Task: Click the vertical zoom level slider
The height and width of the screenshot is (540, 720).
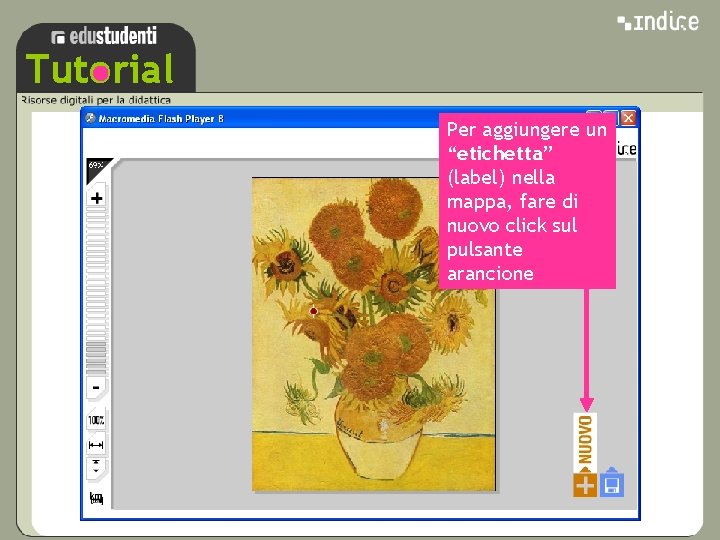Action: click(x=96, y=292)
